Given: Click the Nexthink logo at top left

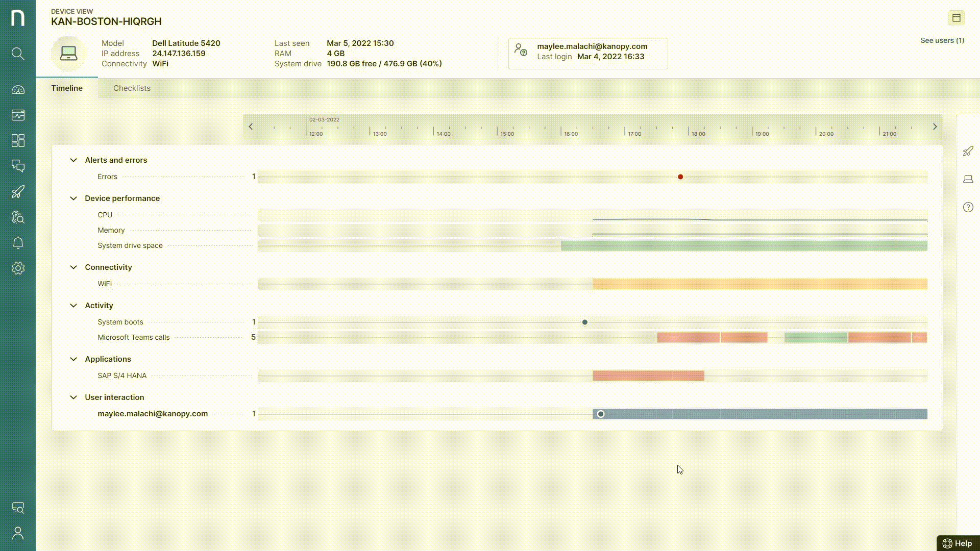Looking at the screenshot, I should point(18,17).
